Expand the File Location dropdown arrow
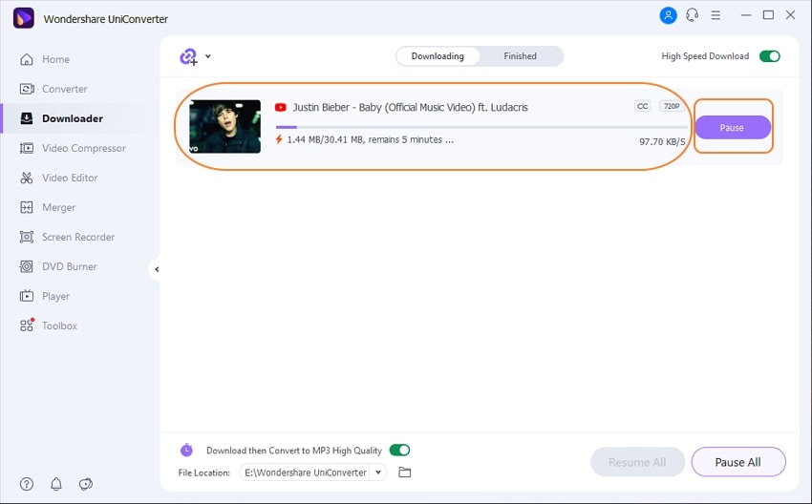 pyautogui.click(x=378, y=472)
